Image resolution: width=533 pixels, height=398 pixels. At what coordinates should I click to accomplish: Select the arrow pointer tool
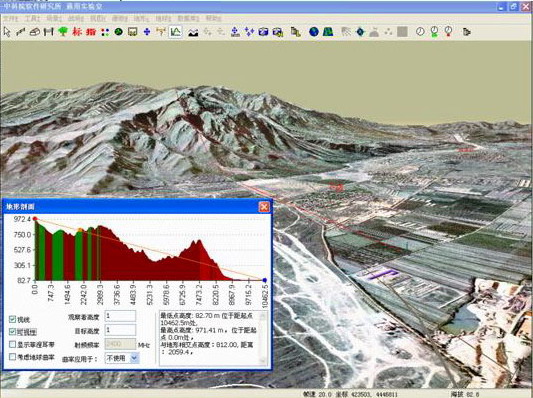pyautogui.click(x=7, y=32)
